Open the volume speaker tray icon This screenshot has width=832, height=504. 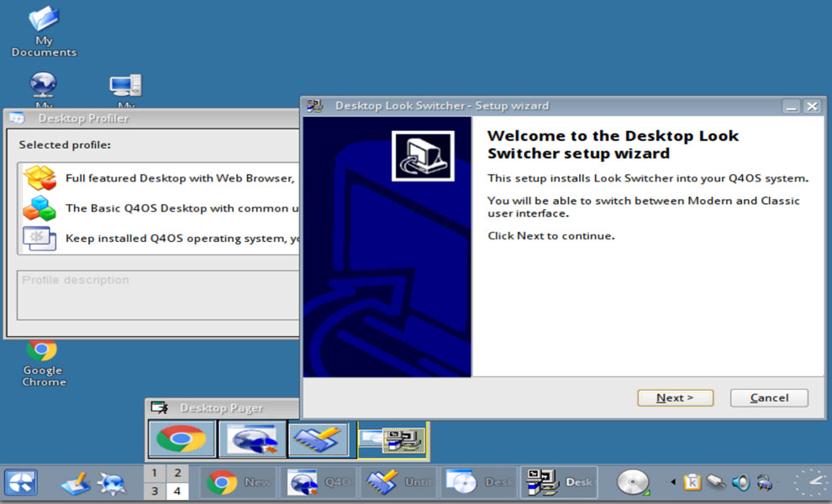coord(740,481)
